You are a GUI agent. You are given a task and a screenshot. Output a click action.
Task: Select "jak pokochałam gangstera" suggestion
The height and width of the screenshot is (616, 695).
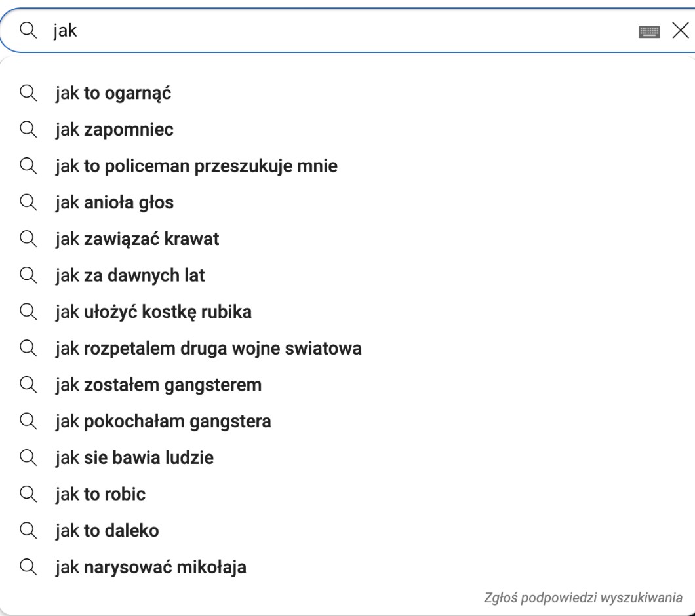[163, 421]
